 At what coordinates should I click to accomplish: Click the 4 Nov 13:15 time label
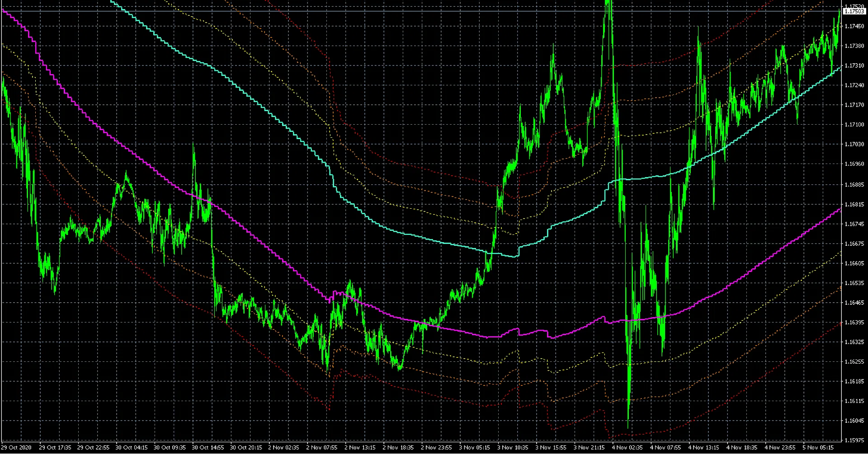click(x=703, y=448)
